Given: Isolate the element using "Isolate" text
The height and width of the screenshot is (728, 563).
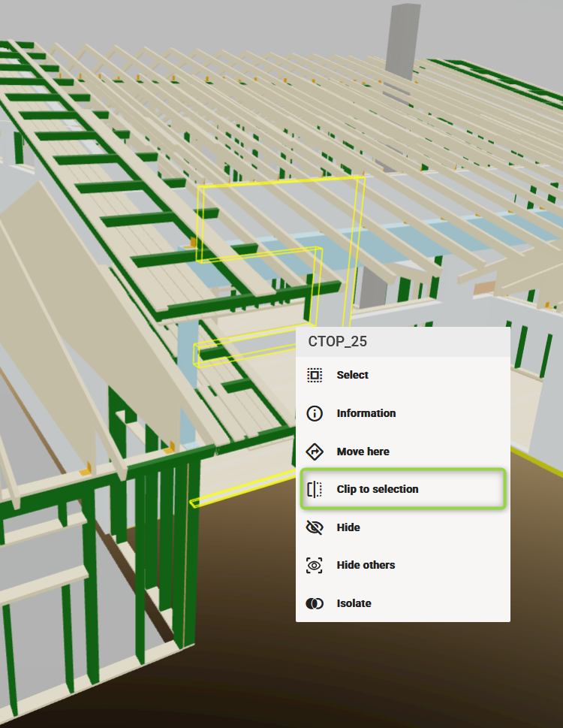Looking at the screenshot, I should point(354,603).
